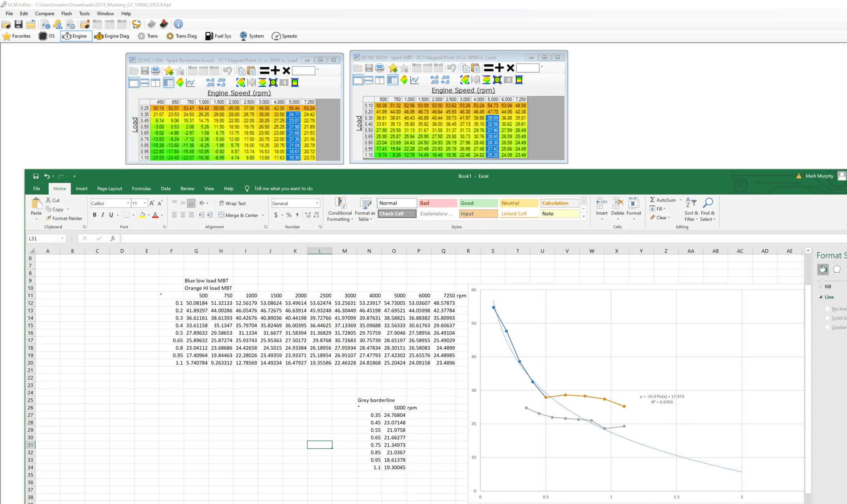This screenshot has height=504, width=847.
Task: Open the Excel Insert tab
Action: pyautogui.click(x=82, y=188)
